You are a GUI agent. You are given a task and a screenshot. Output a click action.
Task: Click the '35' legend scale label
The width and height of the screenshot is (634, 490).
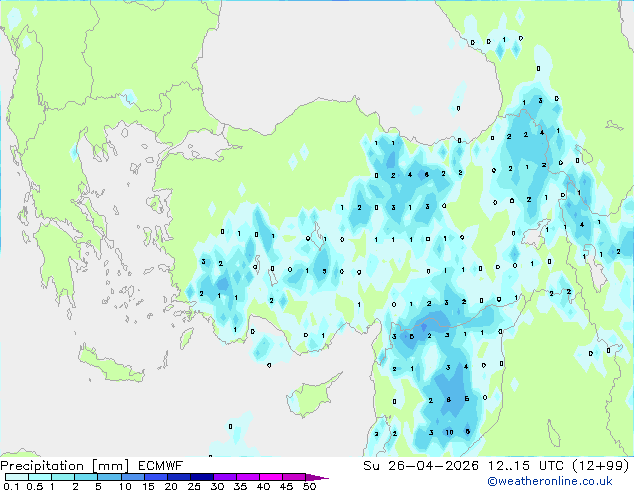[240, 486]
